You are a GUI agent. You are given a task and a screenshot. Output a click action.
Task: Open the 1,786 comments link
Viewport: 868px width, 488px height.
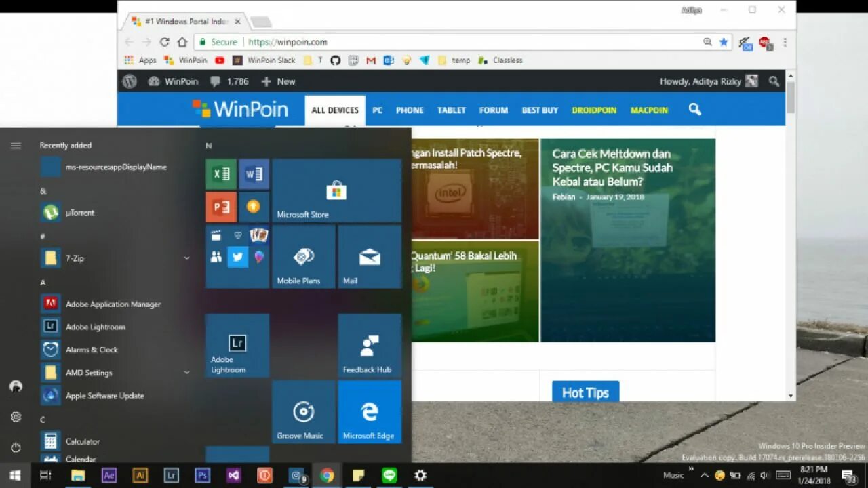pos(230,81)
